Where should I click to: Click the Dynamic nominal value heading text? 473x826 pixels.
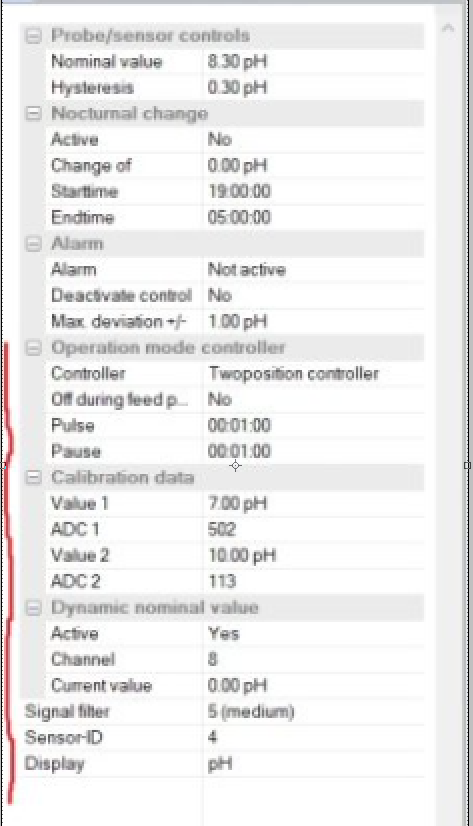point(155,607)
